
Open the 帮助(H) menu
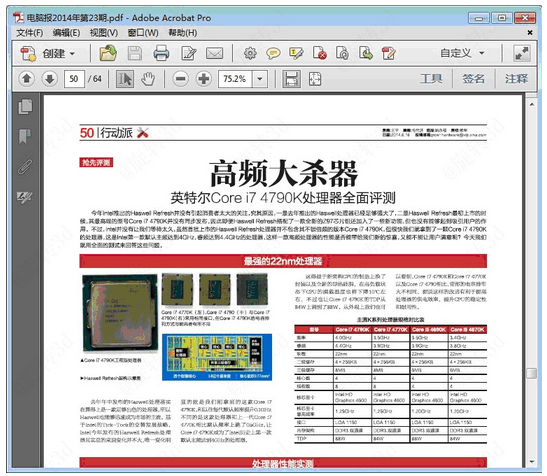click(x=183, y=33)
